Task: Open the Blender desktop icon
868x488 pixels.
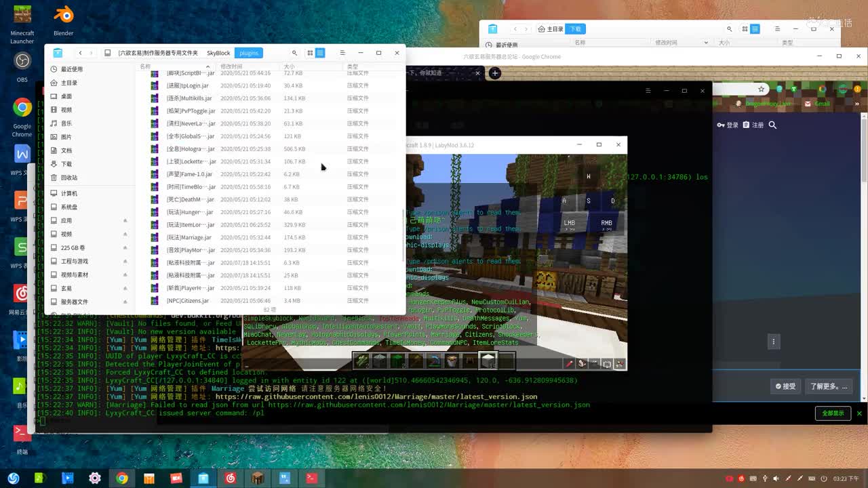Action: tap(64, 20)
